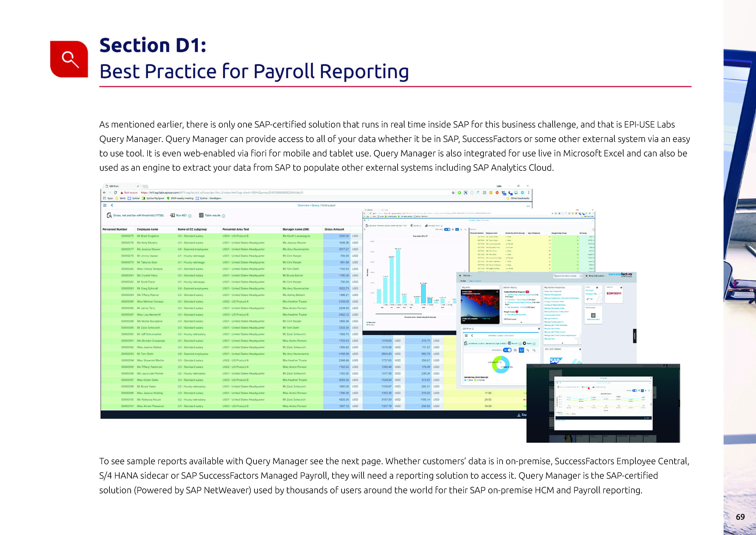This screenshot has height=535, width=756.
Task: Open settings gear on SFS TEST NWBC tile
Action: [580, 349]
